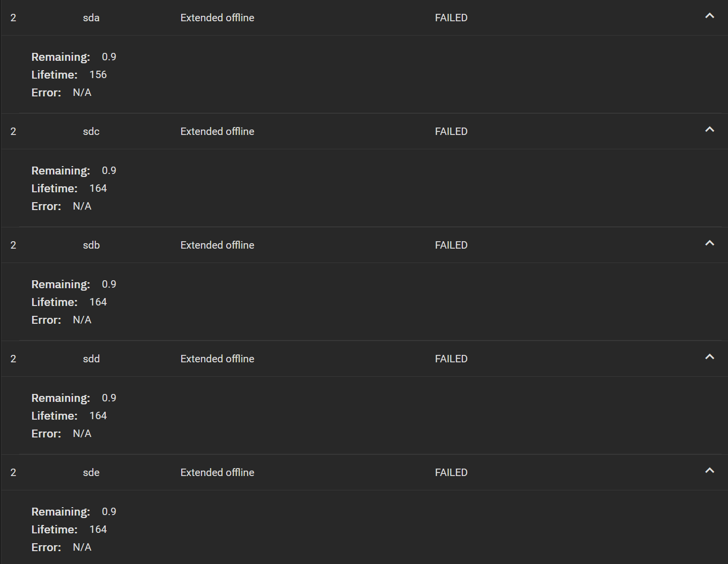Select the sde disk name
Viewport: 728px width, 564px height.
91,473
